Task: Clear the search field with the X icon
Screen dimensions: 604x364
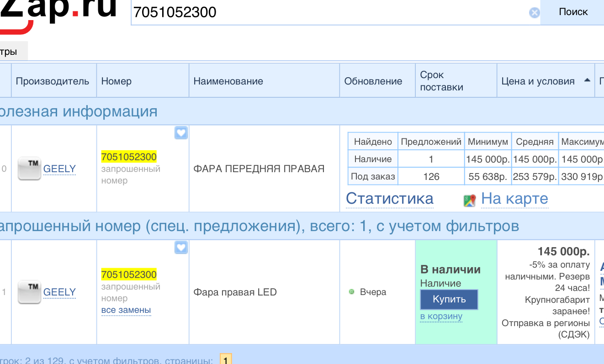Action: tap(534, 13)
